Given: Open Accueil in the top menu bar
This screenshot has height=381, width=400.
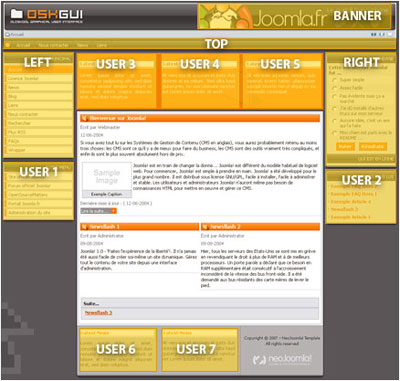Looking at the screenshot, I should click(23, 45).
